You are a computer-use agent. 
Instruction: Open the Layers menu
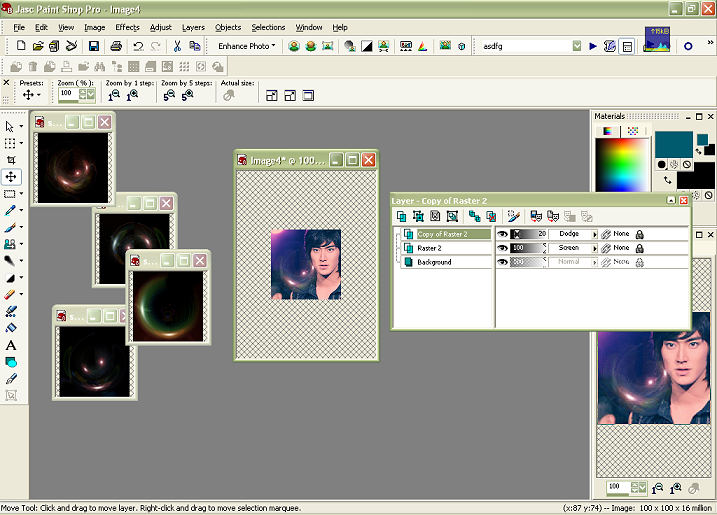(x=193, y=27)
